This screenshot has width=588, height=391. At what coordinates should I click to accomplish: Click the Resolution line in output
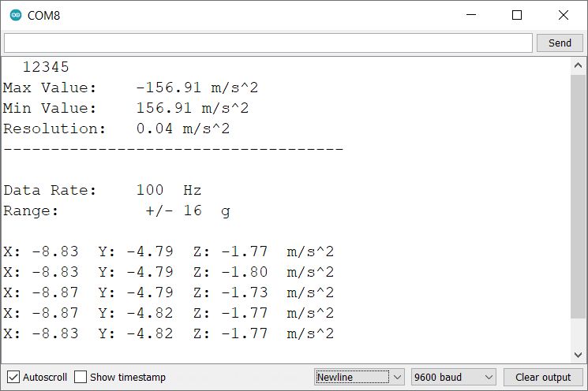(x=117, y=128)
